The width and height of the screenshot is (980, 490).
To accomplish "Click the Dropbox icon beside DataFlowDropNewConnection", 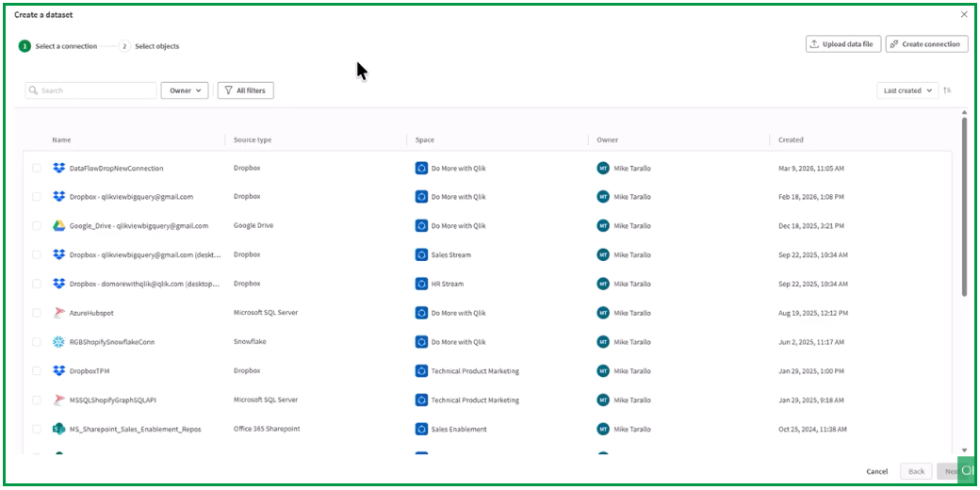I will 58,169.
